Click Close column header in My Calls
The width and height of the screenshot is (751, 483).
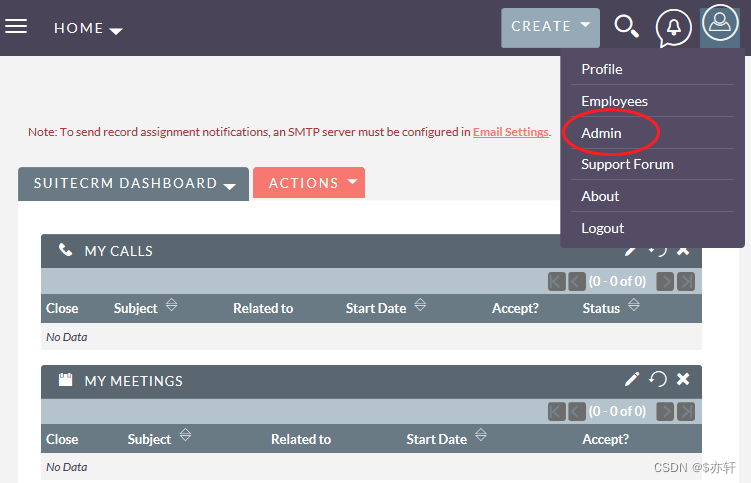[x=62, y=308]
